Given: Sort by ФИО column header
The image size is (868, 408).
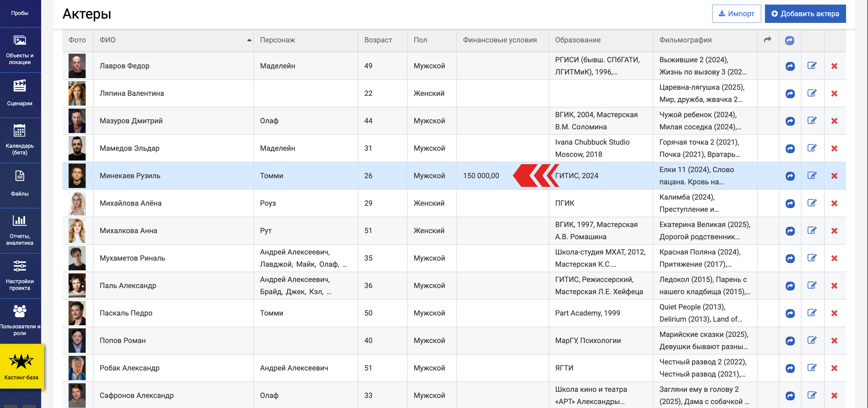Looking at the screenshot, I should click(x=173, y=40).
